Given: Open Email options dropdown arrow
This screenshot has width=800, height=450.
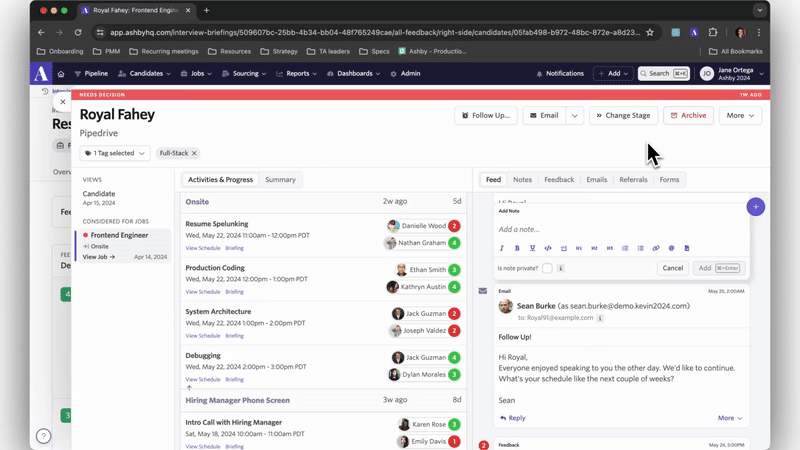Looking at the screenshot, I should click(x=574, y=115).
